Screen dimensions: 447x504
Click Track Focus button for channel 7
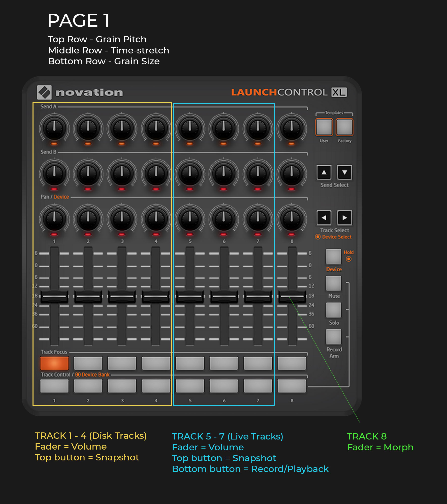click(x=258, y=363)
